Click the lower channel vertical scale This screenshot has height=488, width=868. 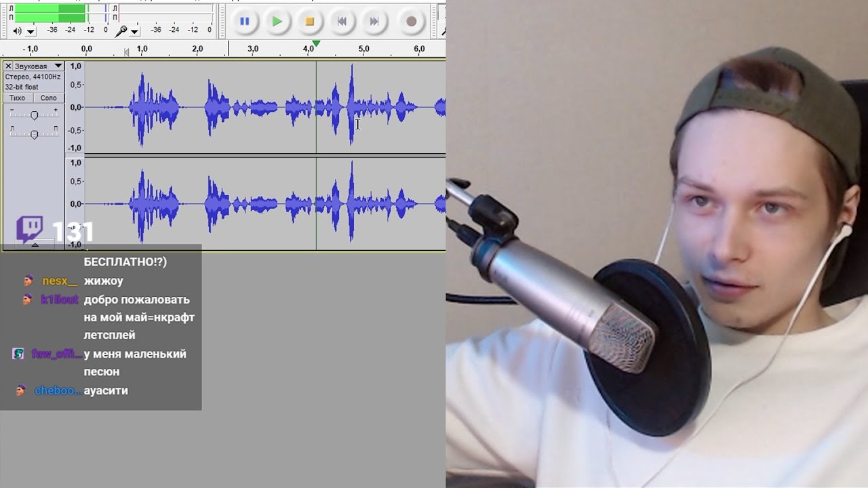tap(75, 204)
